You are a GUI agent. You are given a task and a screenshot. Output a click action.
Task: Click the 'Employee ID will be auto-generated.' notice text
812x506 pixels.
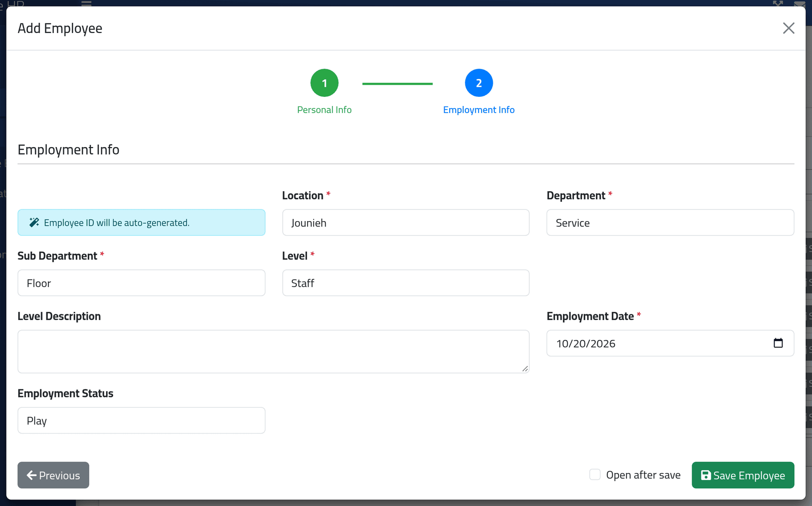[x=117, y=223]
